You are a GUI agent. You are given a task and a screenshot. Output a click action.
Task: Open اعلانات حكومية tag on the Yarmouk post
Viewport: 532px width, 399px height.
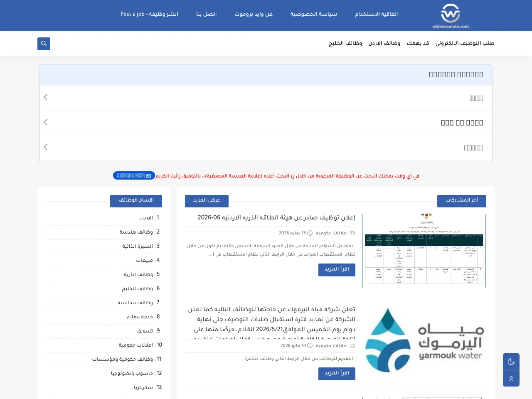332,346
